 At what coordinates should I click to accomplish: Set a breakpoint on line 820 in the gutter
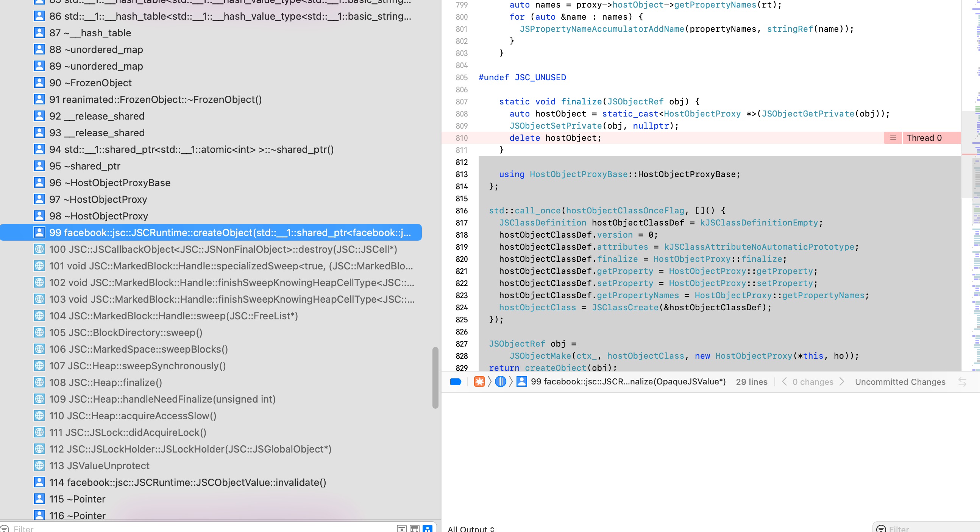[462, 259]
